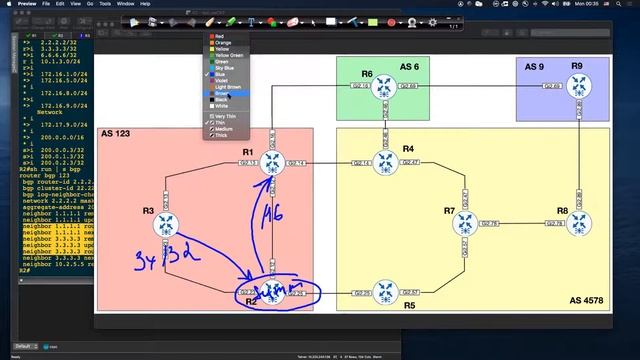Screen dimensions: 640x360
Task: Open the text tool dropdown arrow
Action: (x=260, y=23)
